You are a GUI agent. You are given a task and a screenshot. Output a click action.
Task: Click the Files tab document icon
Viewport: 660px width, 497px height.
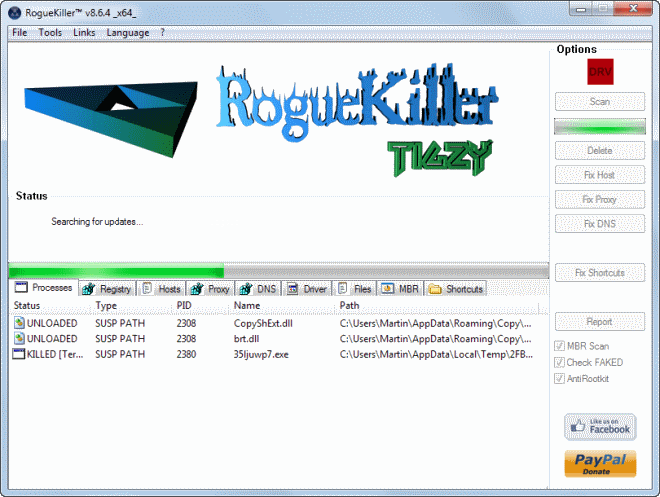point(343,289)
